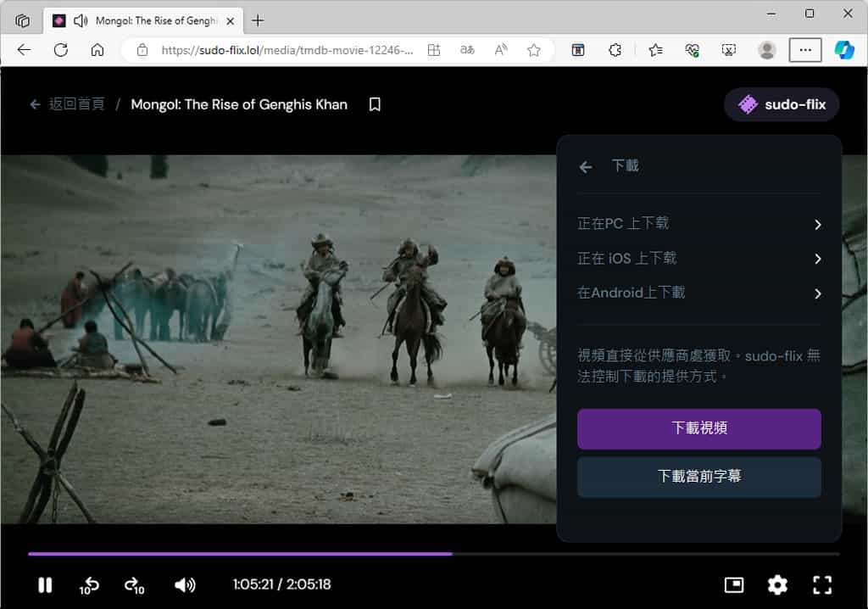Return home via 返回首頁 link
The height and width of the screenshot is (609, 868).
[x=68, y=104]
